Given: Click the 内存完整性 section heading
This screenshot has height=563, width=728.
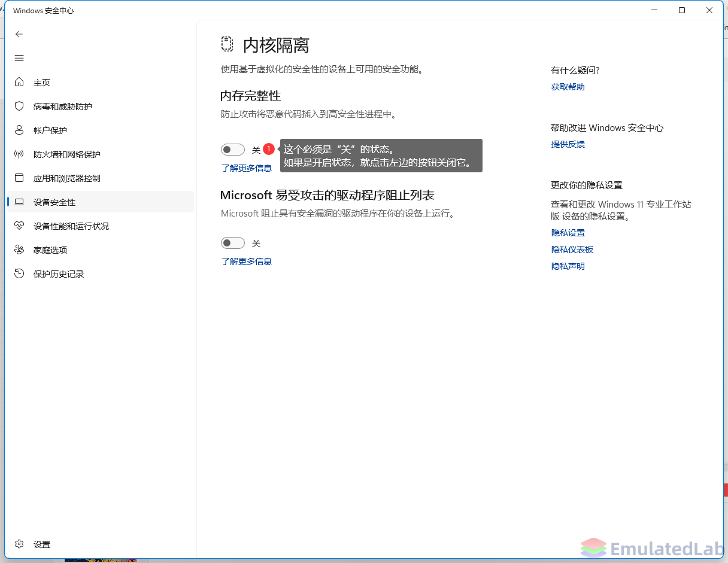Looking at the screenshot, I should 251,96.
